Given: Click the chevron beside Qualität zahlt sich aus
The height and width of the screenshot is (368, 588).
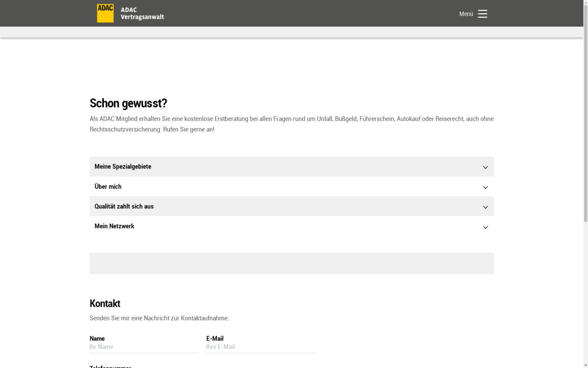Looking at the screenshot, I should [485, 207].
